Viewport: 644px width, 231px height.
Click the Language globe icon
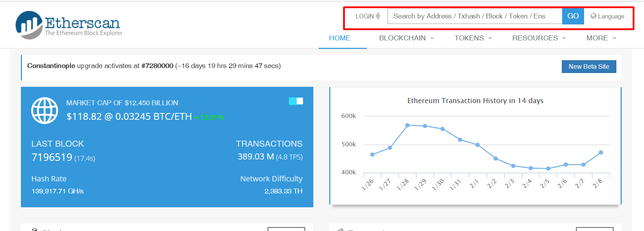593,16
